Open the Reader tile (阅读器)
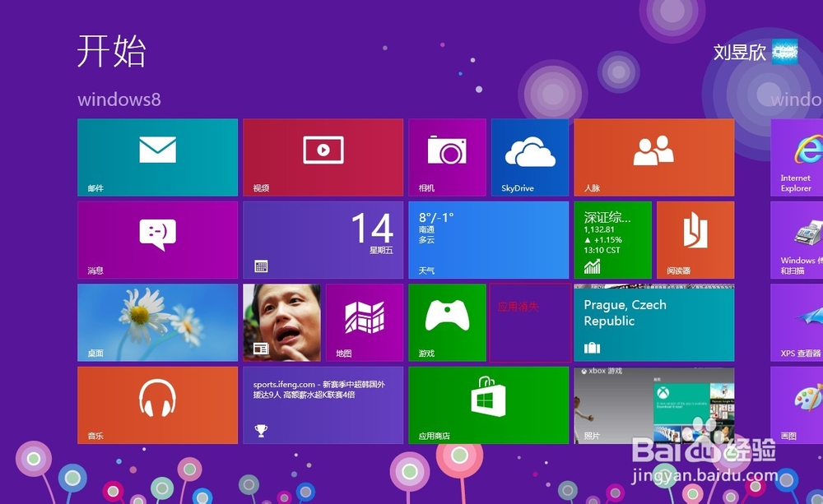Viewport: 823px width, 504px height. [695, 240]
